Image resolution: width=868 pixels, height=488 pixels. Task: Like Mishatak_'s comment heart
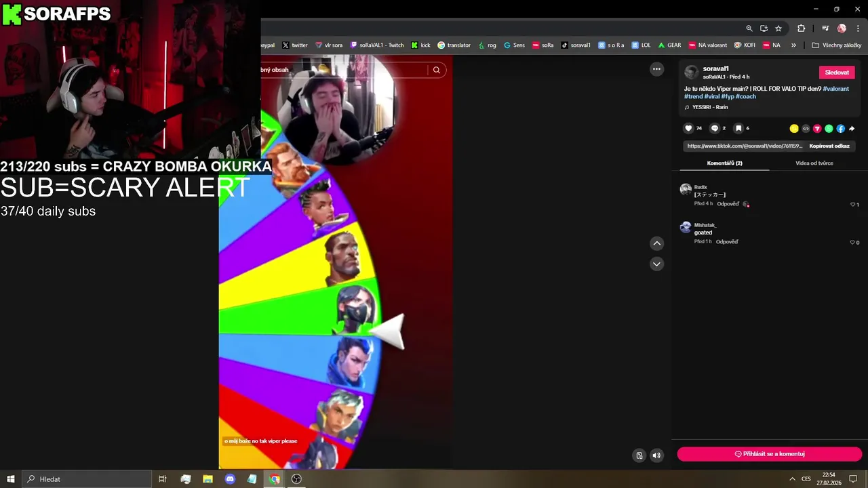point(853,243)
